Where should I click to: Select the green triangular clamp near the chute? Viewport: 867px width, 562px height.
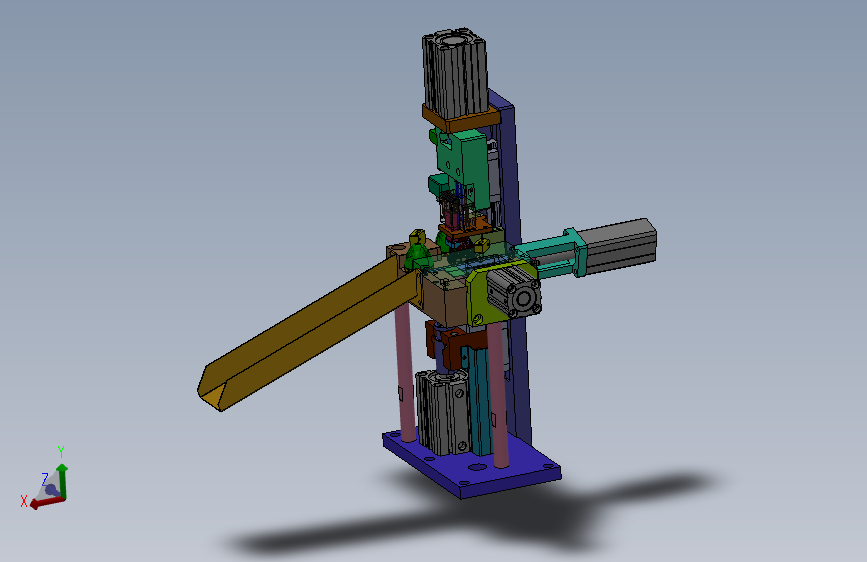pos(417,257)
